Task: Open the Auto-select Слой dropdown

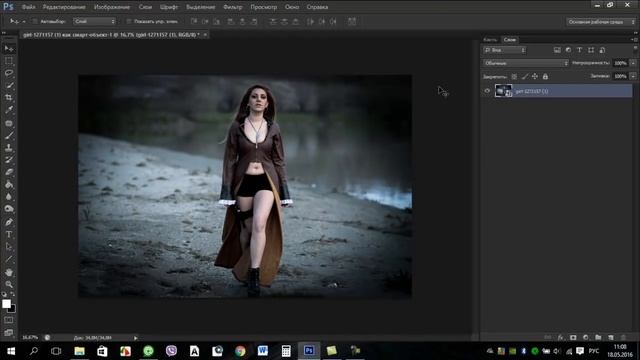Action: [x=94, y=21]
